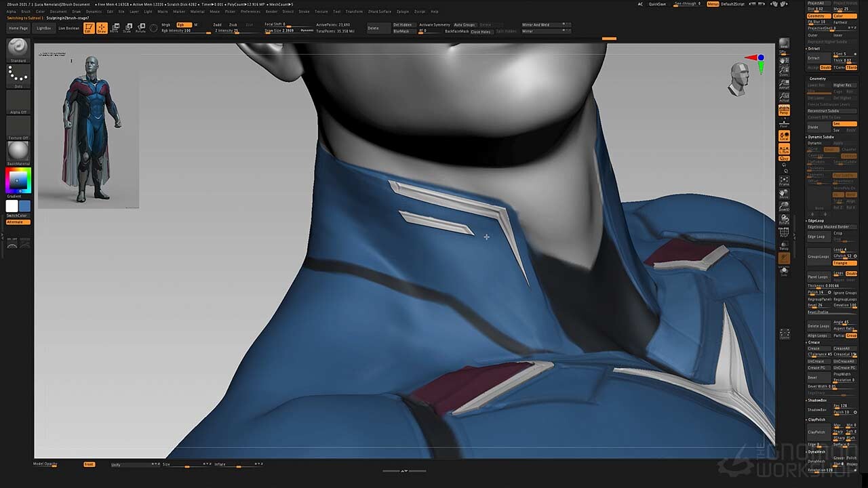Open the Zplugin menu
Image resolution: width=868 pixels, height=488 pixels.
pos(403,12)
